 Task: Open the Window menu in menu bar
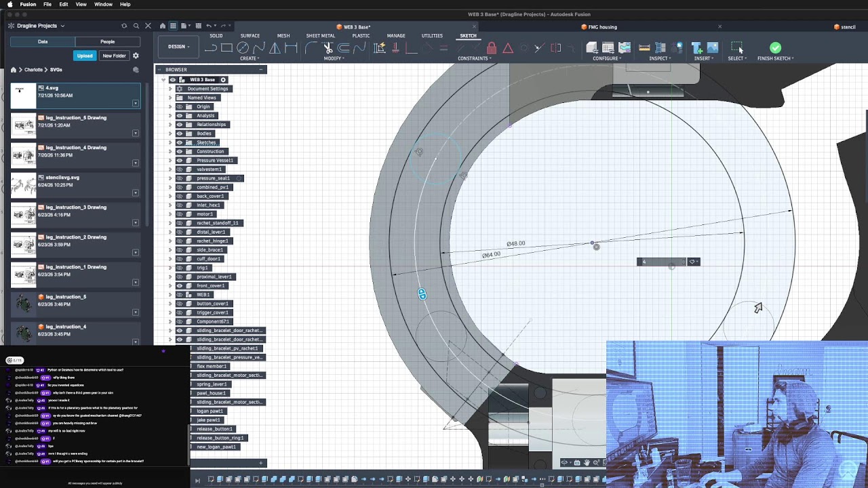(x=103, y=4)
